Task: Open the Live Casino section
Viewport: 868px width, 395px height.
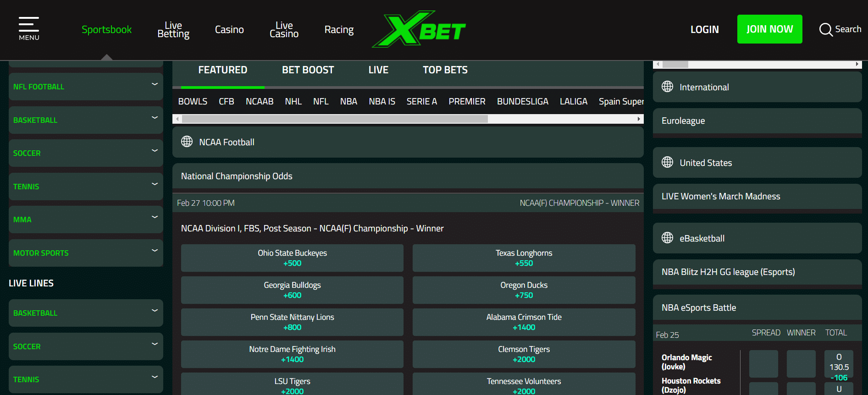Action: pyautogui.click(x=284, y=29)
